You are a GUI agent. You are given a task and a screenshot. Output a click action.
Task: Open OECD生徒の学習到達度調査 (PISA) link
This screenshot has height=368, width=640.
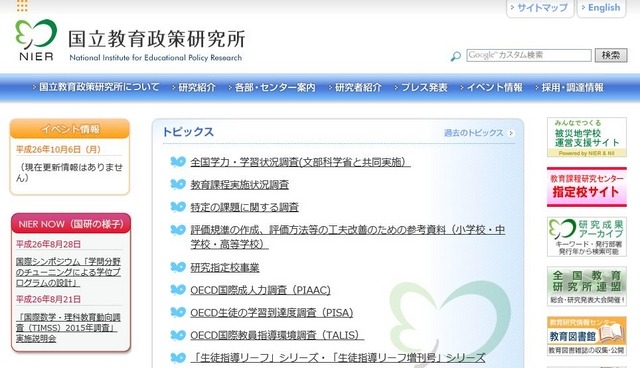point(272,313)
